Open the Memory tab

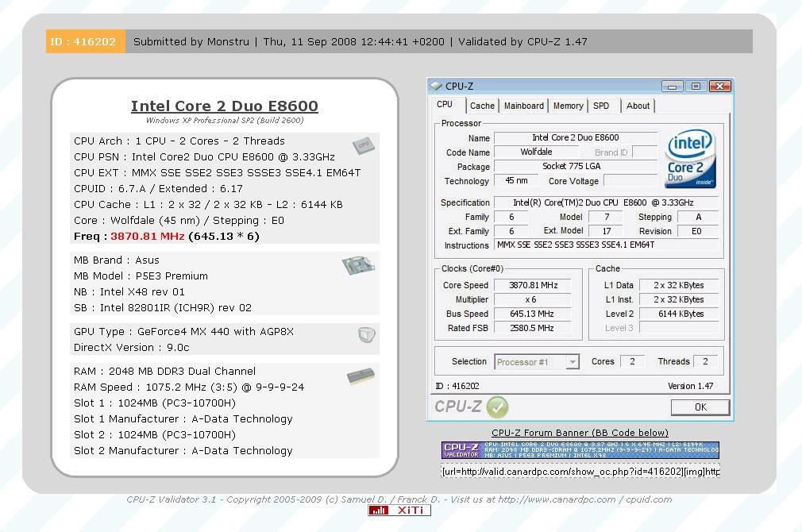click(x=569, y=106)
